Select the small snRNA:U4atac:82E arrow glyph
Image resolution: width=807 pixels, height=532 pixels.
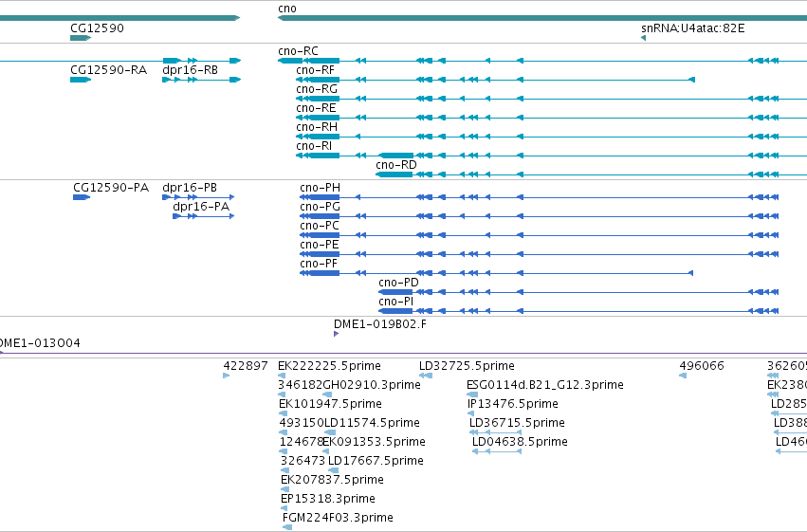point(643,38)
